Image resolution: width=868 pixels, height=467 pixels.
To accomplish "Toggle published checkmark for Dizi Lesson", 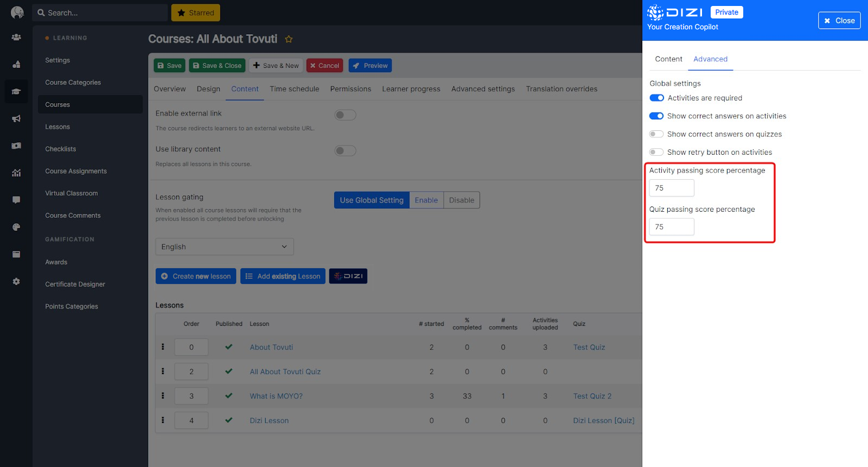I will point(229,420).
